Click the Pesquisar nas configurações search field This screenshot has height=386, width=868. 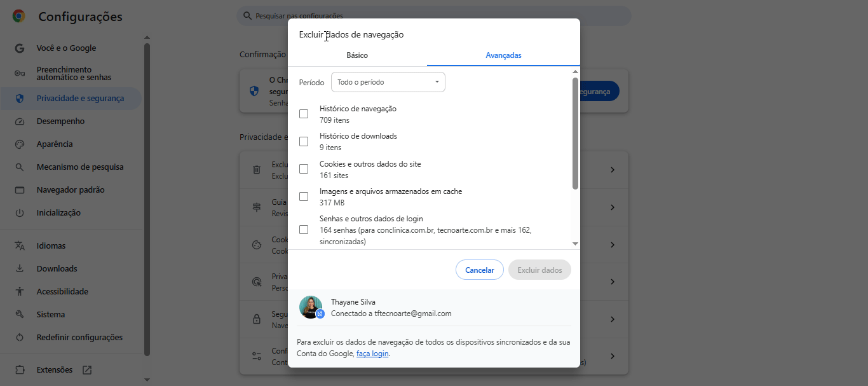[x=434, y=16]
